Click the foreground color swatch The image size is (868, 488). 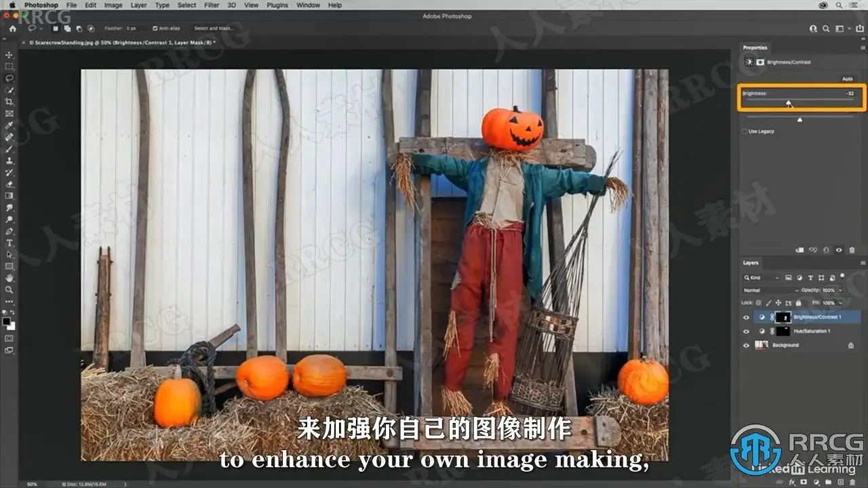7,321
